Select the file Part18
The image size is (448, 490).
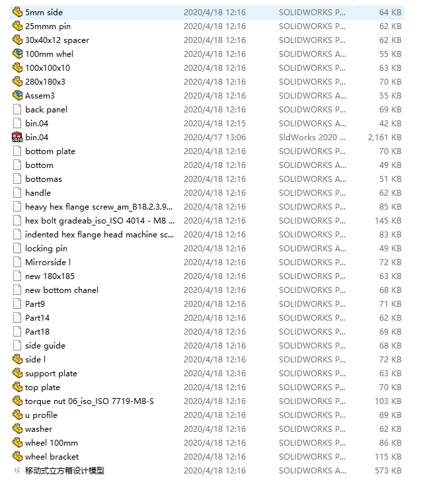[x=37, y=331]
